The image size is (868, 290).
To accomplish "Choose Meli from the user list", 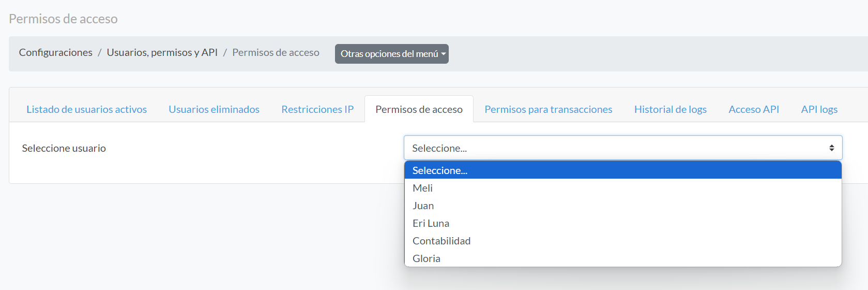I will click(623, 188).
